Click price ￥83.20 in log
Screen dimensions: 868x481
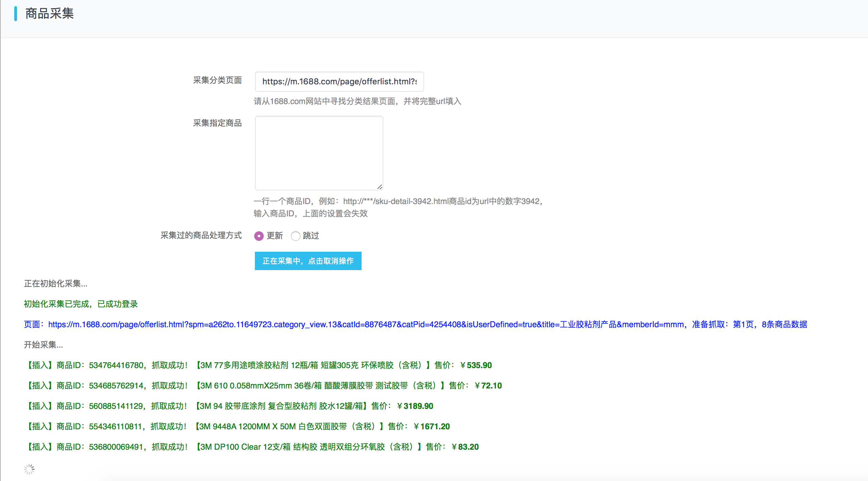(465, 447)
